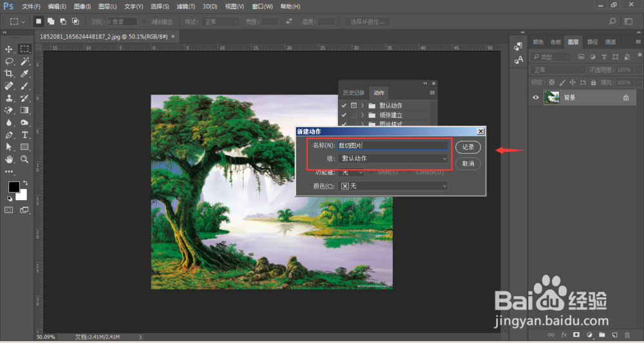This screenshot has width=644, height=343.
Task: Select the Eyedropper tool
Action: (x=24, y=73)
